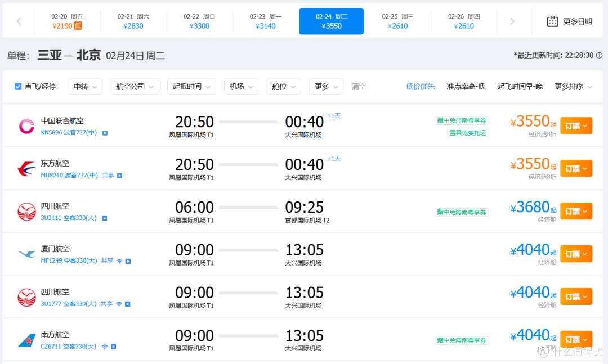Open the 航空公司 filter dropdown
608x364 pixels.
(x=135, y=87)
